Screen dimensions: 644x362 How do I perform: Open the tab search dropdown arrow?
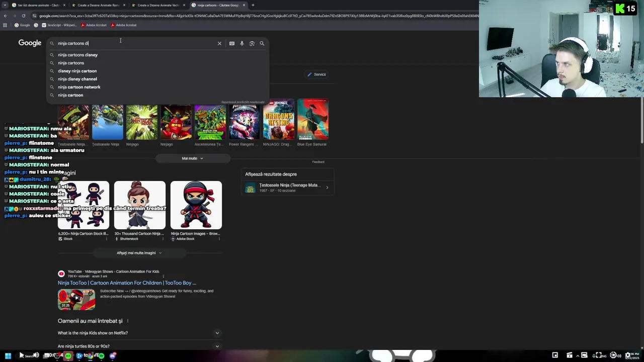pos(5,5)
